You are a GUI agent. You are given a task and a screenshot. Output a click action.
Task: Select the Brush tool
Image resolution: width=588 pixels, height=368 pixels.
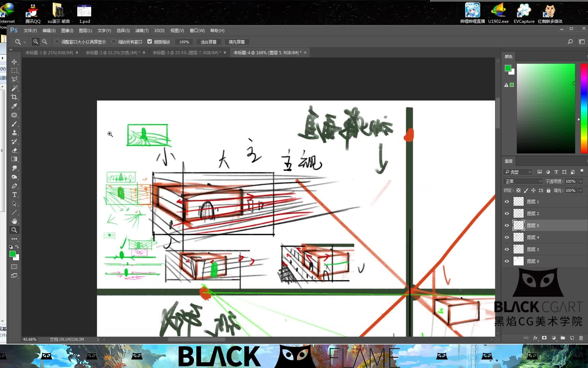click(14, 124)
